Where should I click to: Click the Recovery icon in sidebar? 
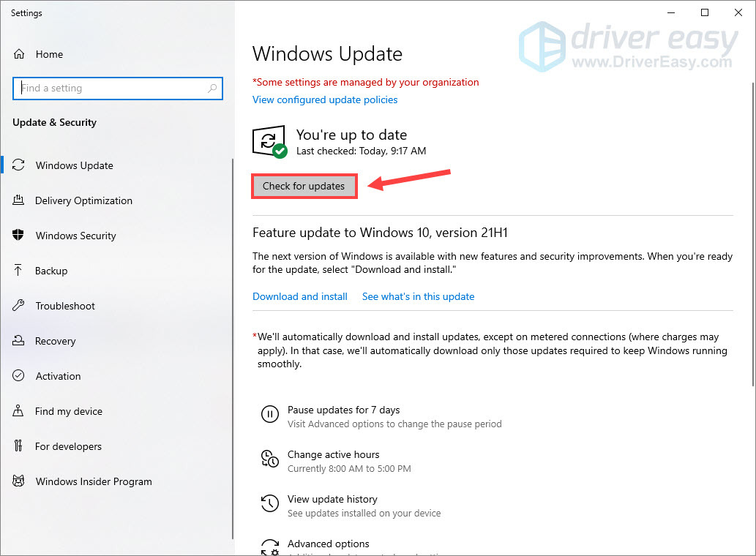coord(18,341)
